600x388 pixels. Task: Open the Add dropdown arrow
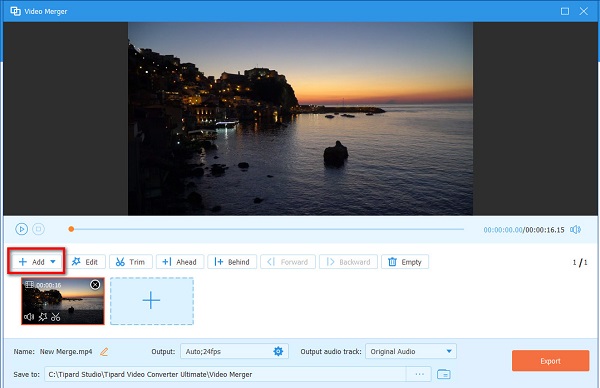pos(53,262)
